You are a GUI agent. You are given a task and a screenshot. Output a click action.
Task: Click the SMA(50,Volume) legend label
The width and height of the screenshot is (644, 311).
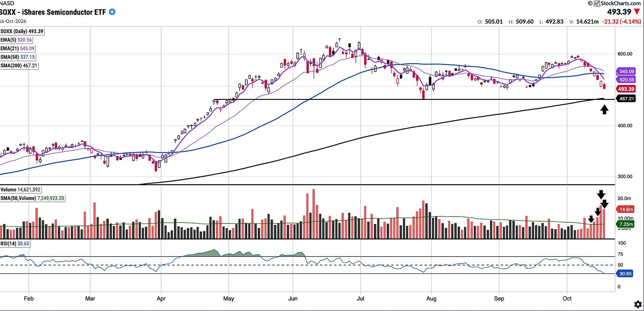point(33,198)
